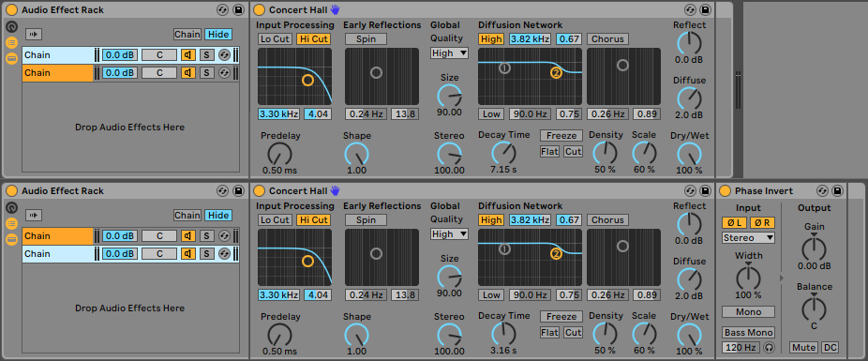Image resolution: width=868 pixels, height=361 pixels.
Task: Enable Bass Mono in Phase Invert
Action: [x=748, y=333]
